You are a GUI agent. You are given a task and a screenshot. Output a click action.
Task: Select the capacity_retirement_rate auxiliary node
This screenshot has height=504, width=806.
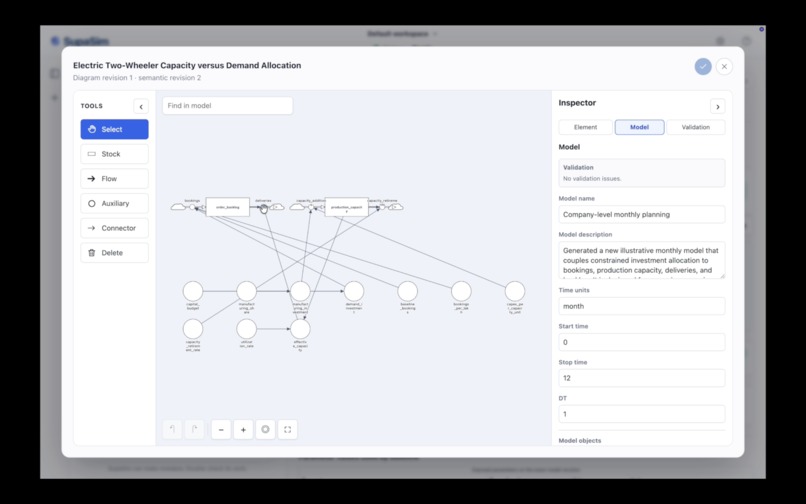tap(193, 329)
